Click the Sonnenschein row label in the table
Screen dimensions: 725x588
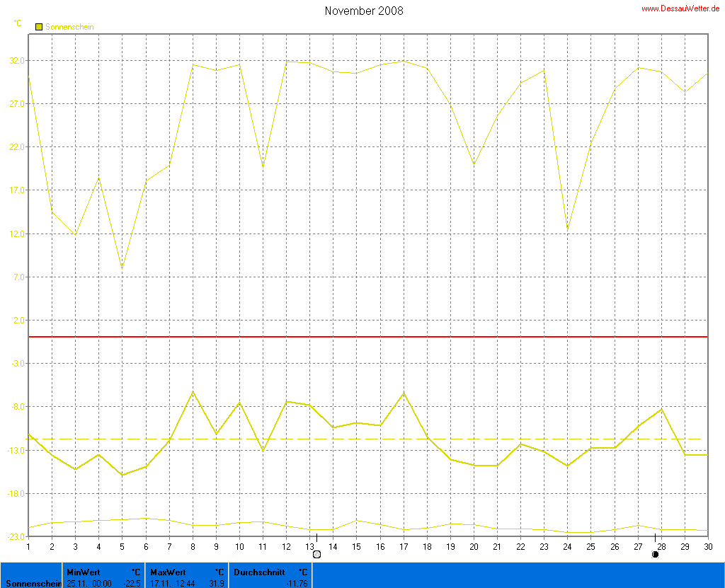tap(30, 583)
